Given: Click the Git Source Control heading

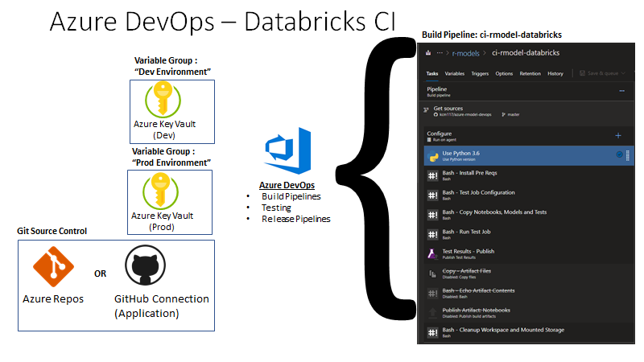Looking at the screenshot, I should [52, 231].
